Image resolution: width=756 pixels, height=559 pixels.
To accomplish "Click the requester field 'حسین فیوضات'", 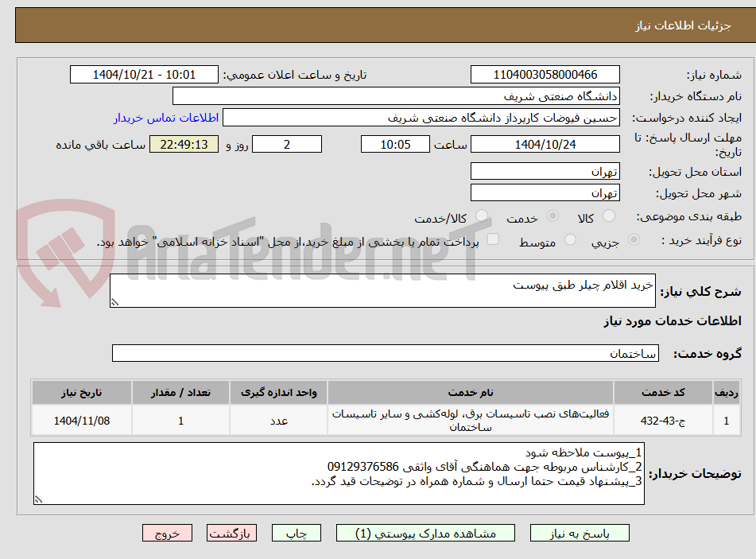I will [x=421, y=118].
